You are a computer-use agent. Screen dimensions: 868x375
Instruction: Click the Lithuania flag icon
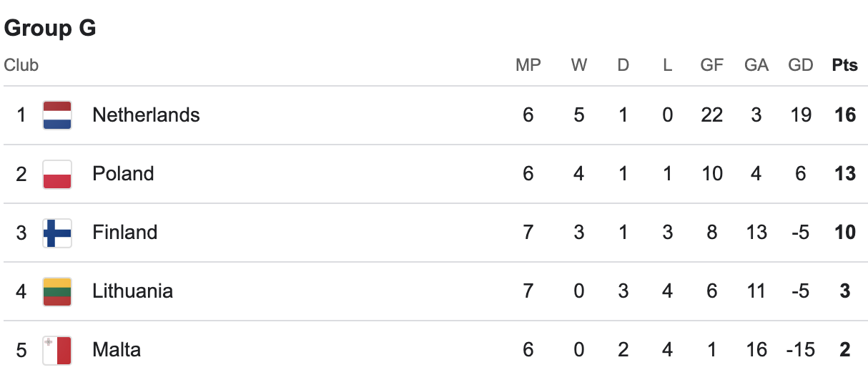pyautogui.click(x=57, y=291)
